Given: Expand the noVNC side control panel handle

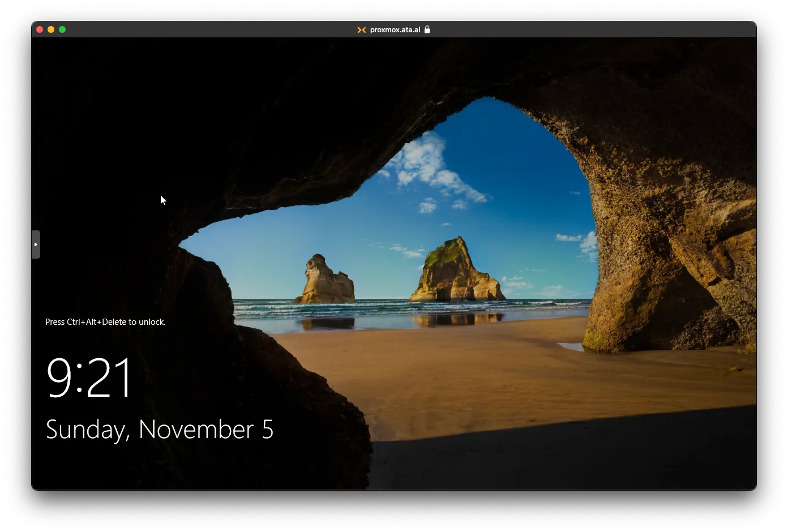Looking at the screenshot, I should (x=36, y=244).
